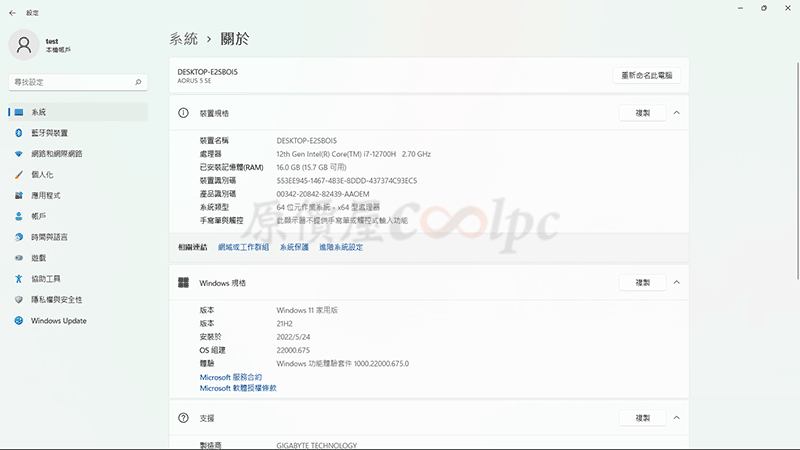The width and height of the screenshot is (800, 450).
Task: Select manufacturer GIGABYTE TECHNOLOGY text
Action: tap(317, 445)
